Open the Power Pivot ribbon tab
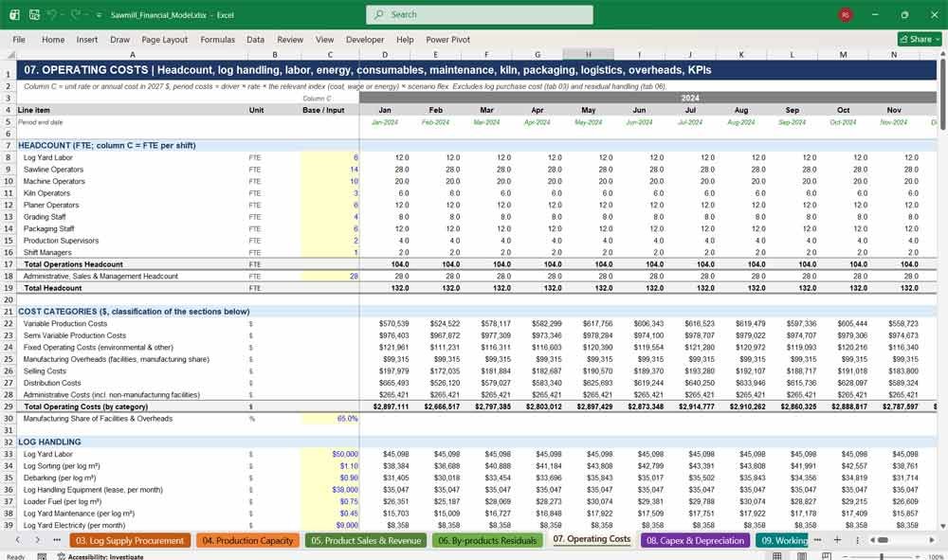The width and height of the screenshot is (948, 560). (448, 39)
